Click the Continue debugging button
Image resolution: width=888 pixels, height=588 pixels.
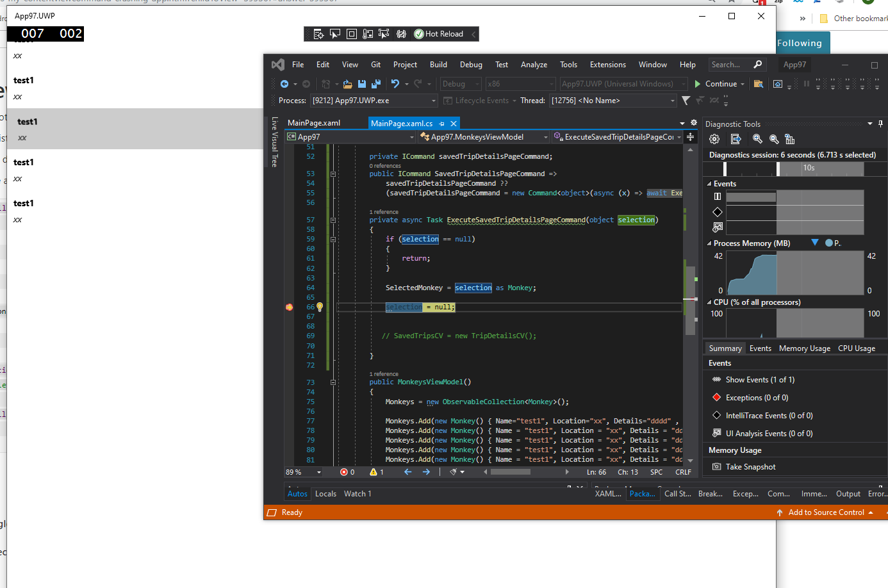716,84
